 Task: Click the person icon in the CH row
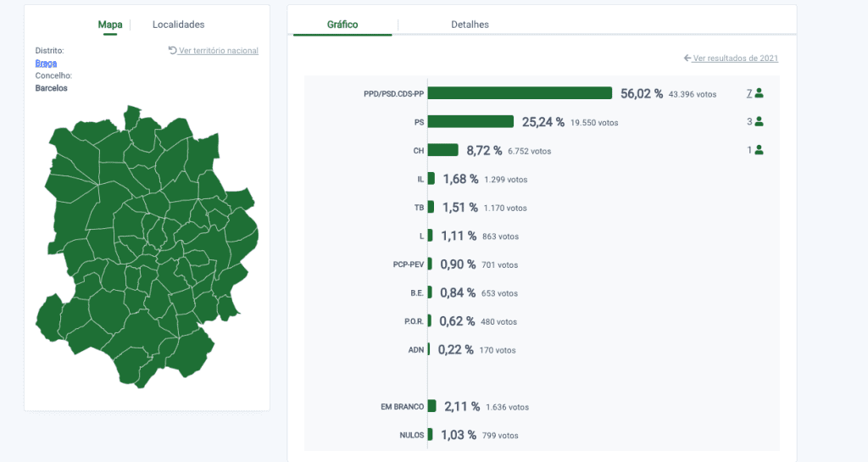[759, 150]
